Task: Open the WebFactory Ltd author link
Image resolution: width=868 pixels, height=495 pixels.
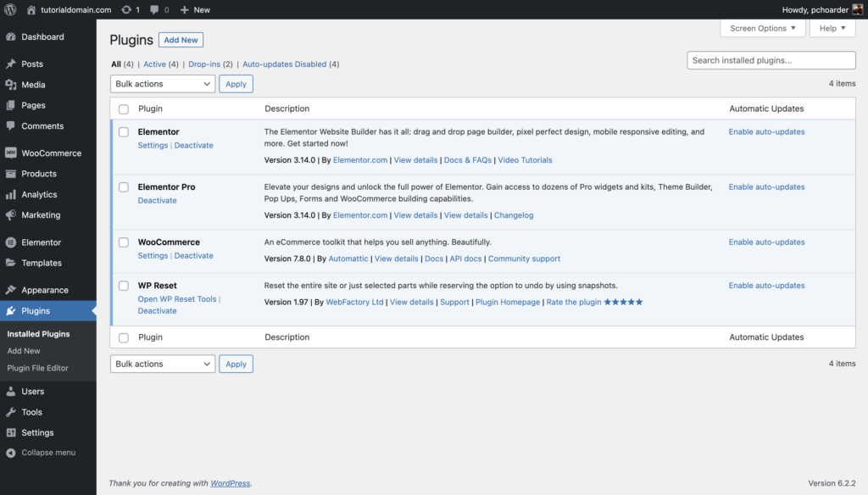Action: click(355, 302)
